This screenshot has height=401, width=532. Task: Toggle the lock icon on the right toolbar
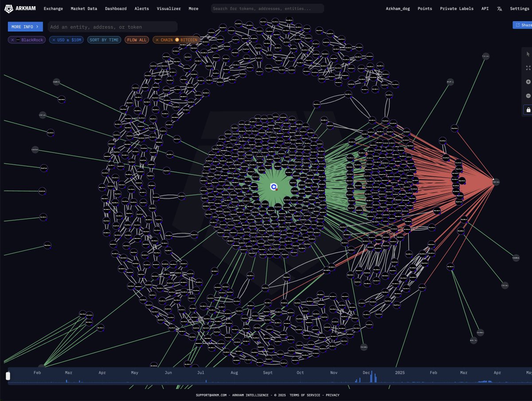click(x=528, y=109)
